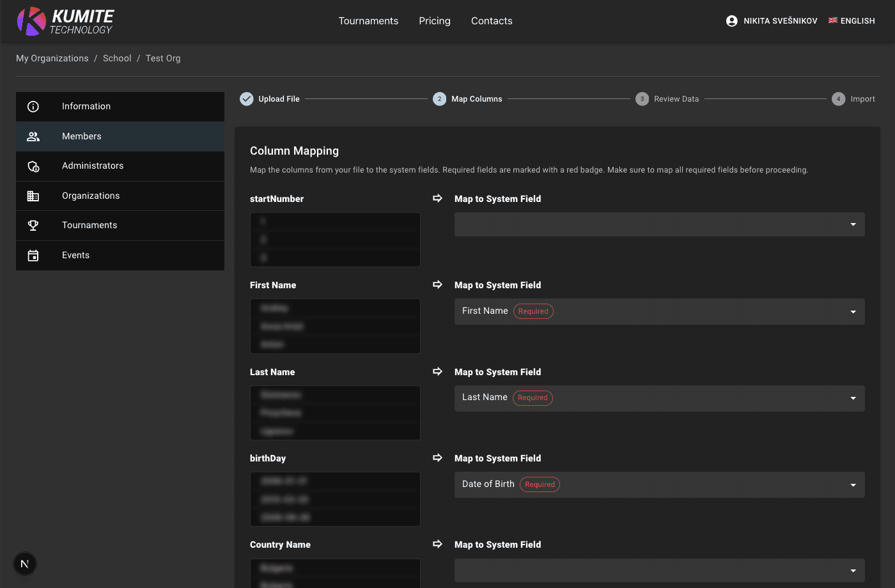Return to the Upload File step
895x588 pixels.
[270, 99]
